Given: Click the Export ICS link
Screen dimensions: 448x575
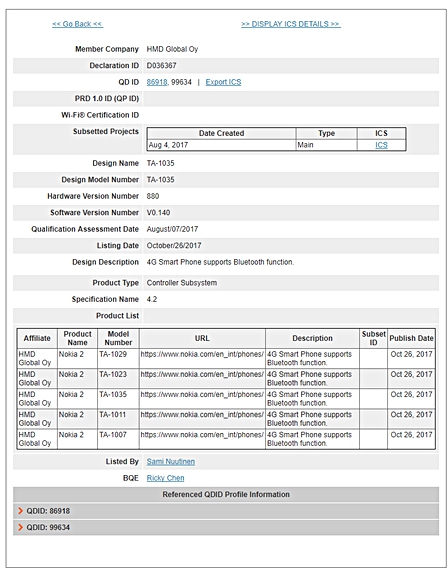Looking at the screenshot, I should click(x=223, y=82).
